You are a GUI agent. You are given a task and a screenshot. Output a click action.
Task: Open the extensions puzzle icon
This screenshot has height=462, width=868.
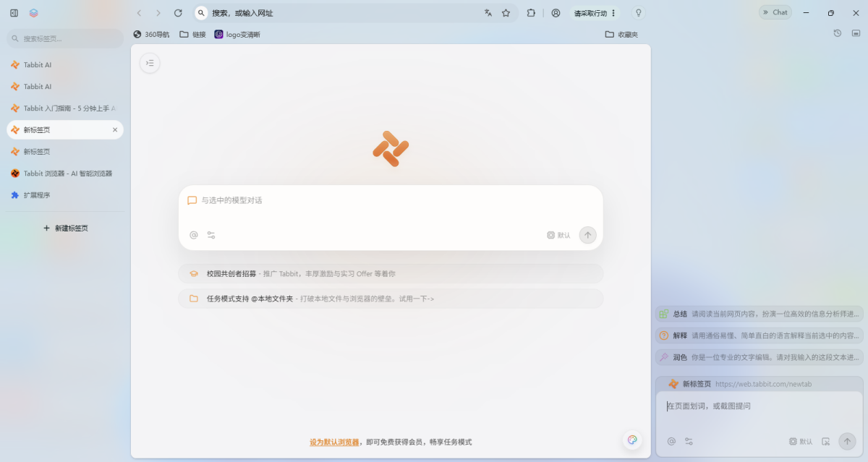click(x=532, y=13)
